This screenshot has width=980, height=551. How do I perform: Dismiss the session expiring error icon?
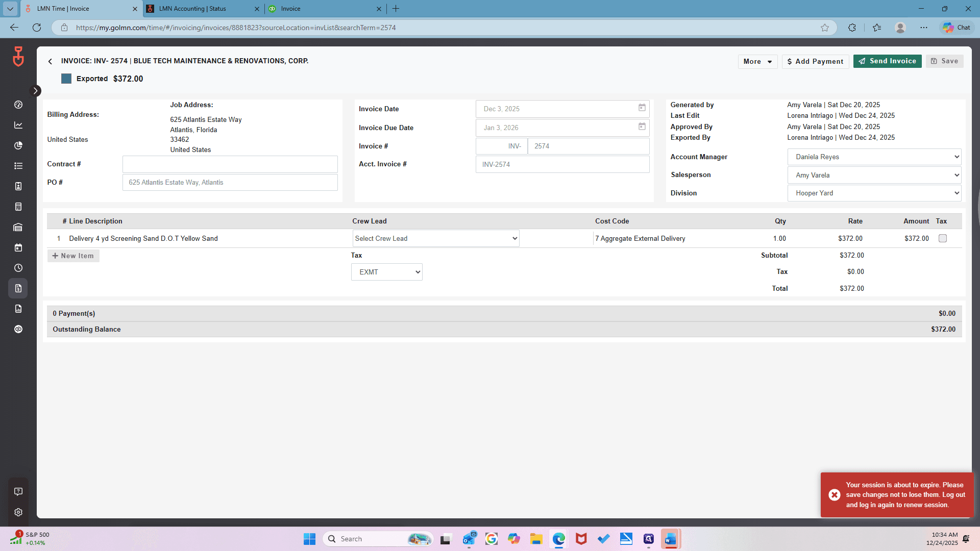click(x=835, y=495)
